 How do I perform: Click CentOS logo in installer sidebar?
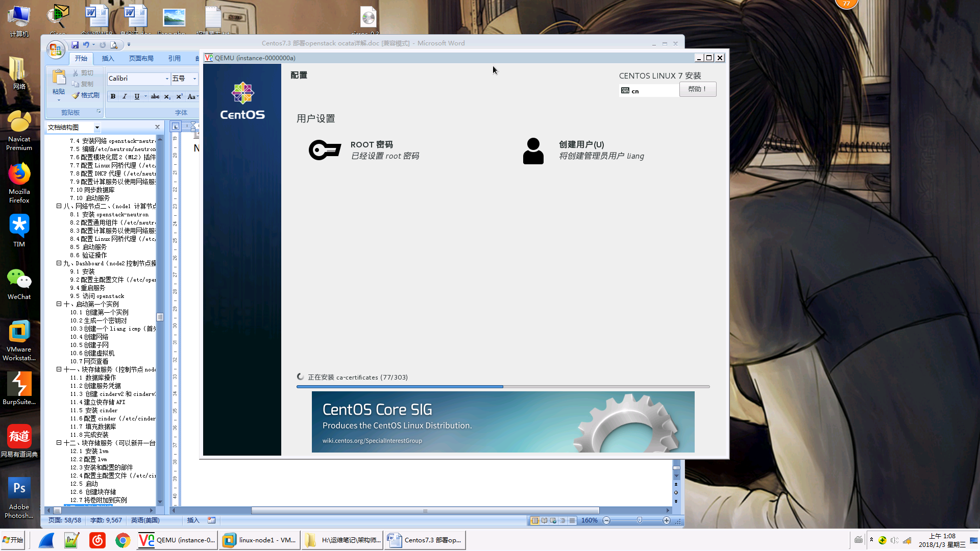[x=242, y=101]
